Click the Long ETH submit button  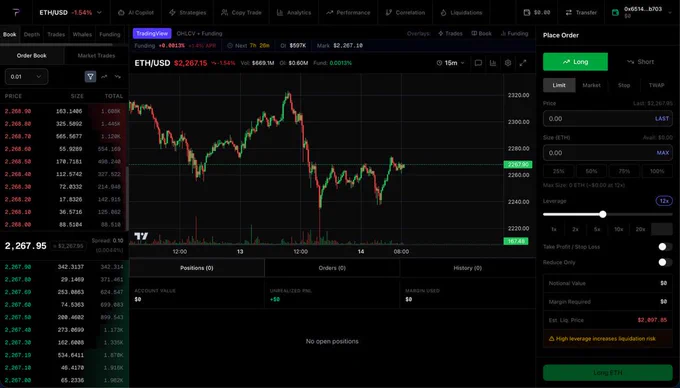point(608,372)
